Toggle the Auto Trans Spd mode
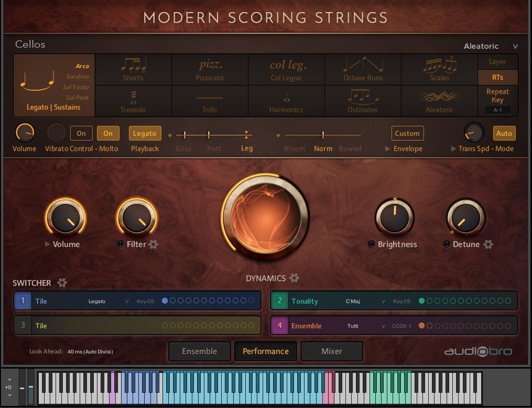 tap(504, 134)
